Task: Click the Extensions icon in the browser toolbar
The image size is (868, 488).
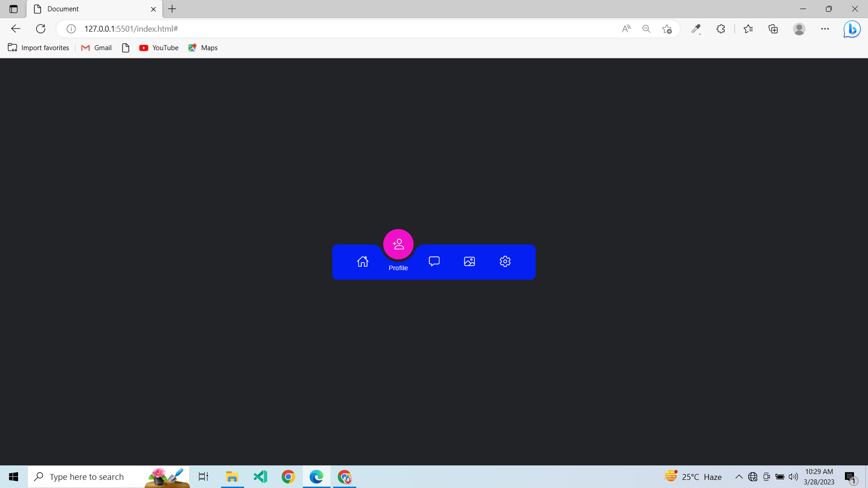Action: click(x=721, y=28)
